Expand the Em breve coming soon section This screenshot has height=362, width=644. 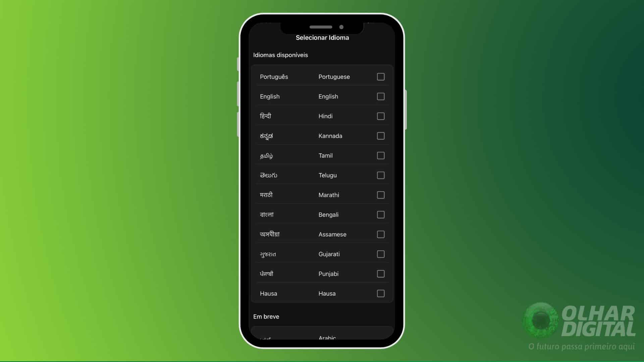pos(266,316)
